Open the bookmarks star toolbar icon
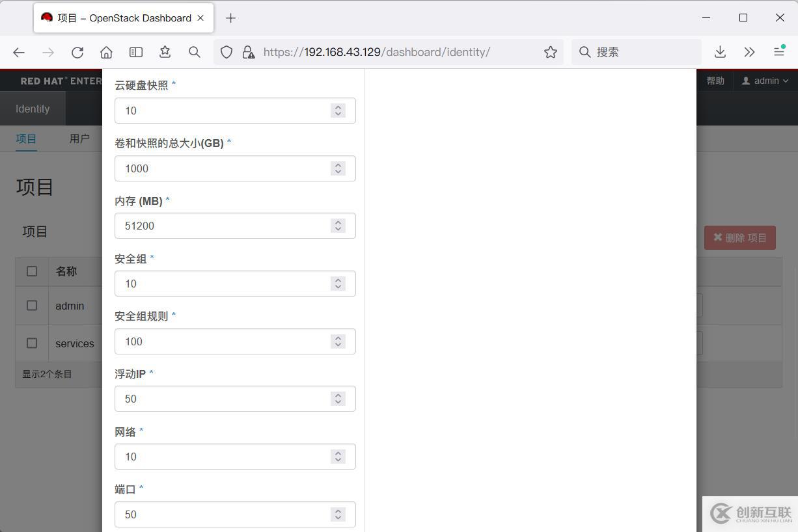This screenshot has height=532, width=798. (165, 52)
